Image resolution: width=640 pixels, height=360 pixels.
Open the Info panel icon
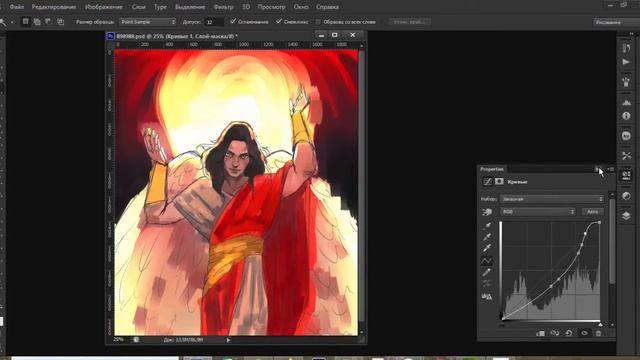(626, 116)
